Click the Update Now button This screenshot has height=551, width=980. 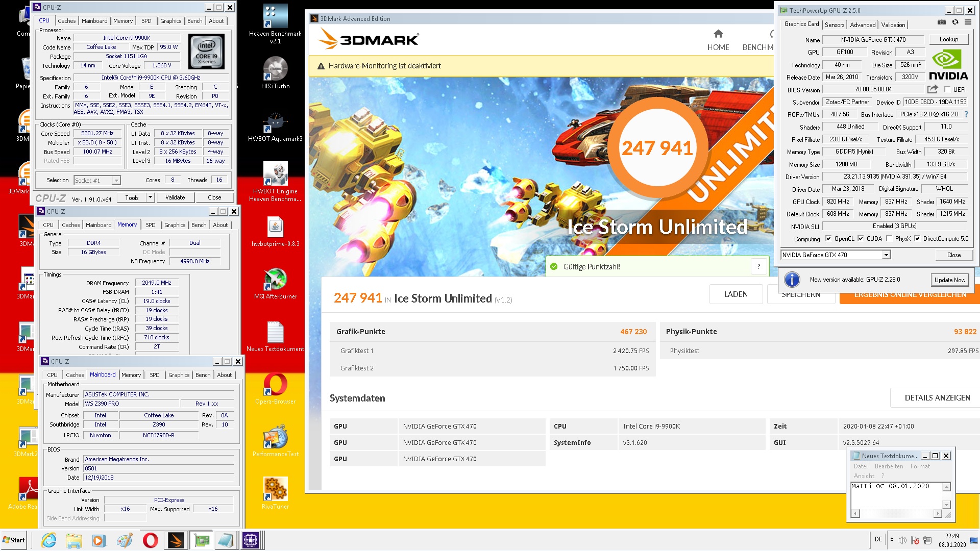(x=950, y=280)
